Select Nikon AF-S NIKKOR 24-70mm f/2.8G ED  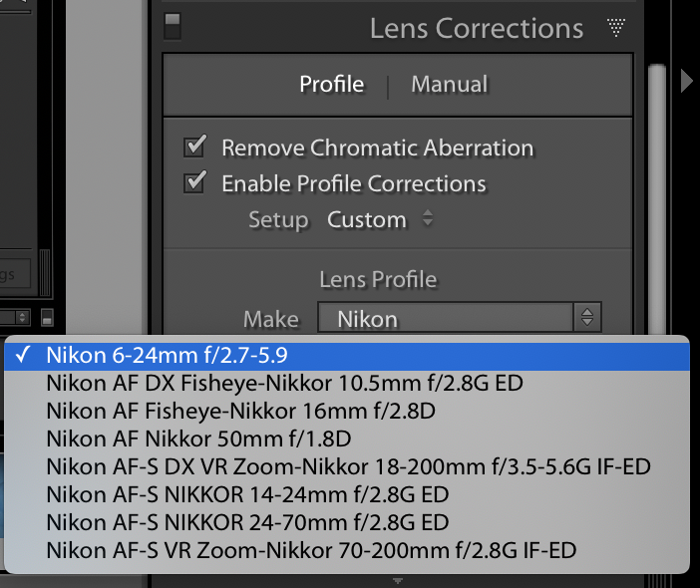pos(347,522)
